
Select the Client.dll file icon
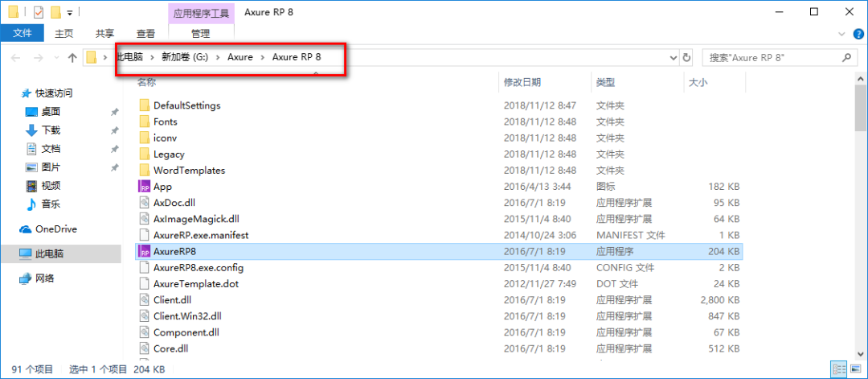coord(145,300)
